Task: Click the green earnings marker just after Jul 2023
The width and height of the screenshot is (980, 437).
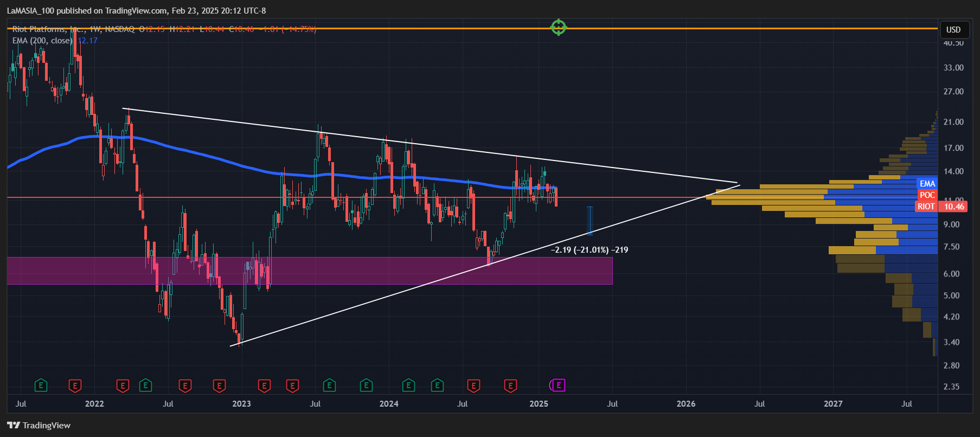Action: click(329, 385)
